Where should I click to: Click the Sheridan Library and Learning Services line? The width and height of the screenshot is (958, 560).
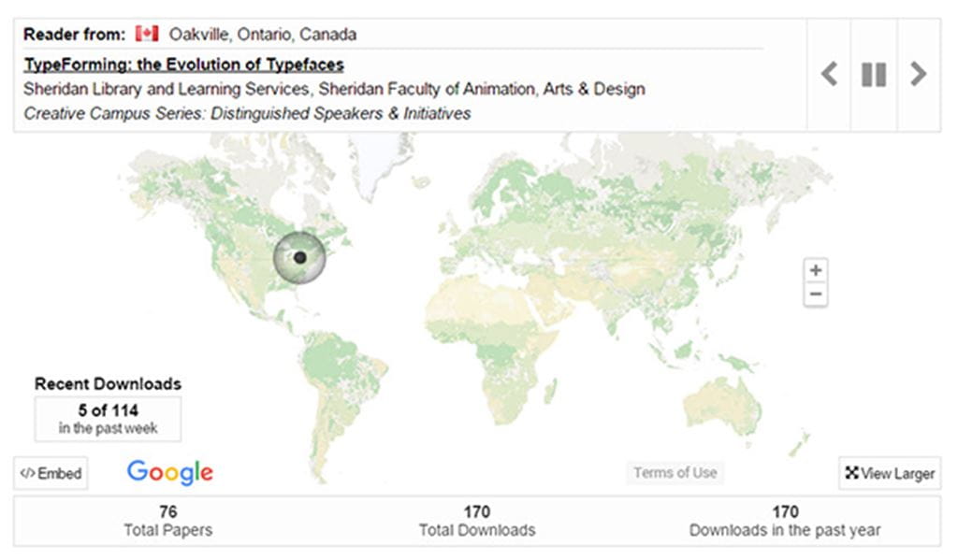click(334, 90)
